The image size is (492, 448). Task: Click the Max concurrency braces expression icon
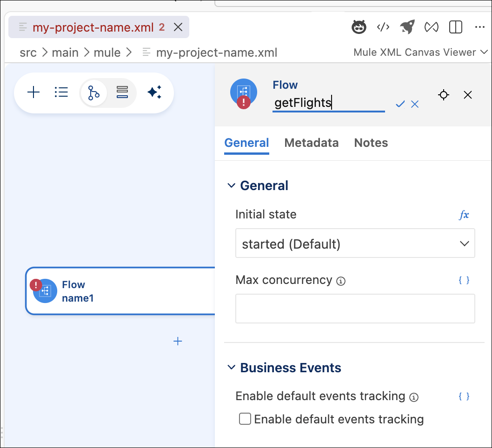[x=464, y=280]
